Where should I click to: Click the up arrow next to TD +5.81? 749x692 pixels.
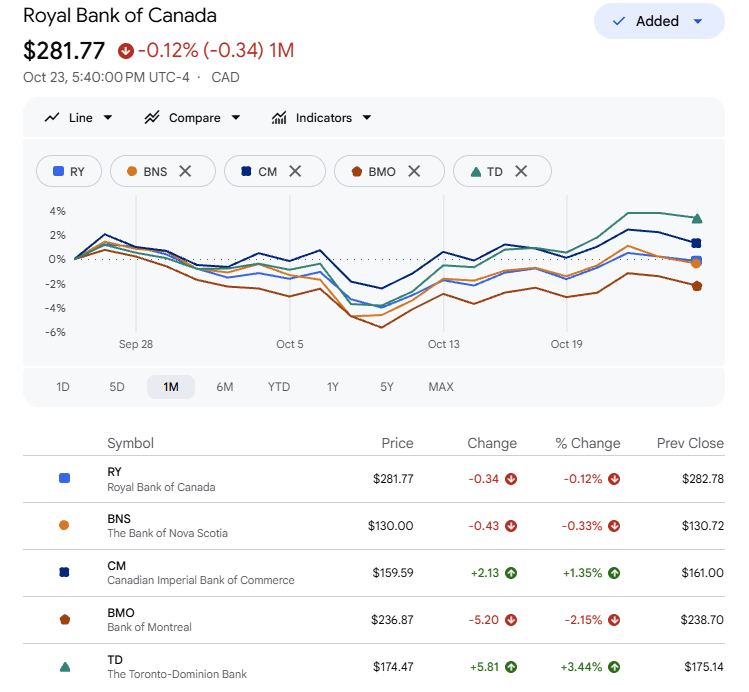511,667
